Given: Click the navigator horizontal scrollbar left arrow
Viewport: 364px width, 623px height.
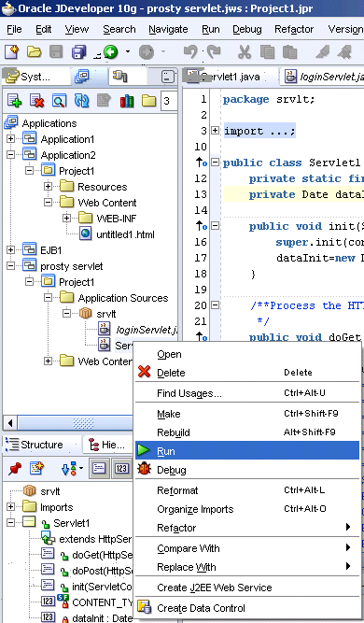Looking at the screenshot, I should click(10, 423).
